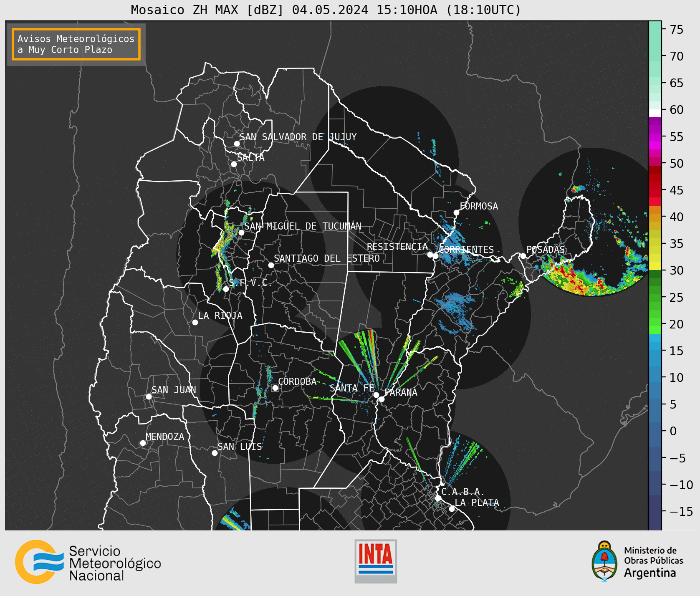Click the magenta 55 dBZ colorbar segment
Screen dimensions: 700x596
click(655, 137)
